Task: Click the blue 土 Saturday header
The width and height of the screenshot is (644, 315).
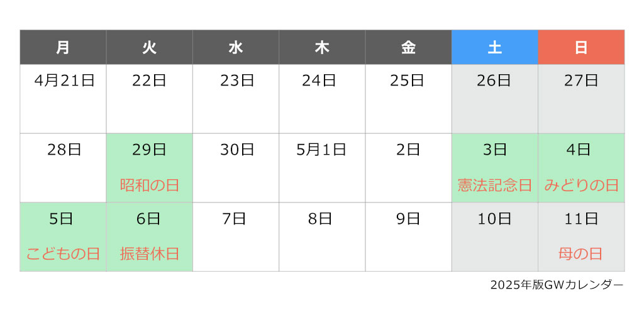Action: pyautogui.click(x=495, y=47)
